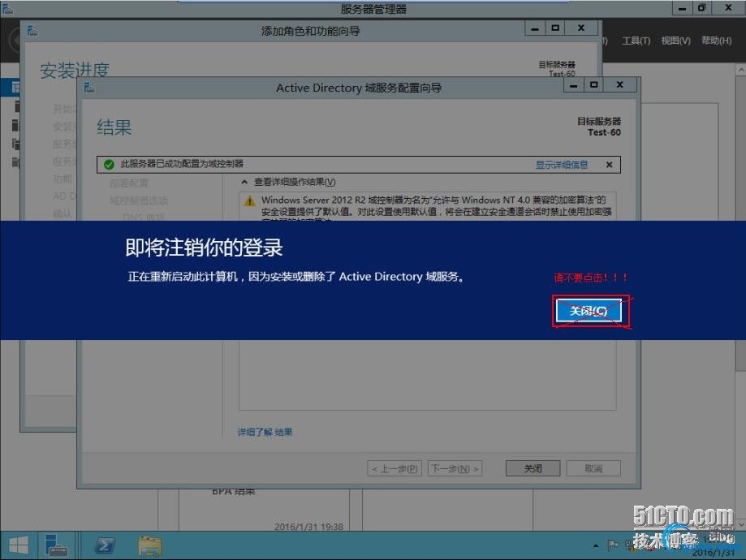Image resolution: width=746 pixels, height=560 pixels.
Task: Open the 详细了解 结果 link
Action: [x=265, y=432]
